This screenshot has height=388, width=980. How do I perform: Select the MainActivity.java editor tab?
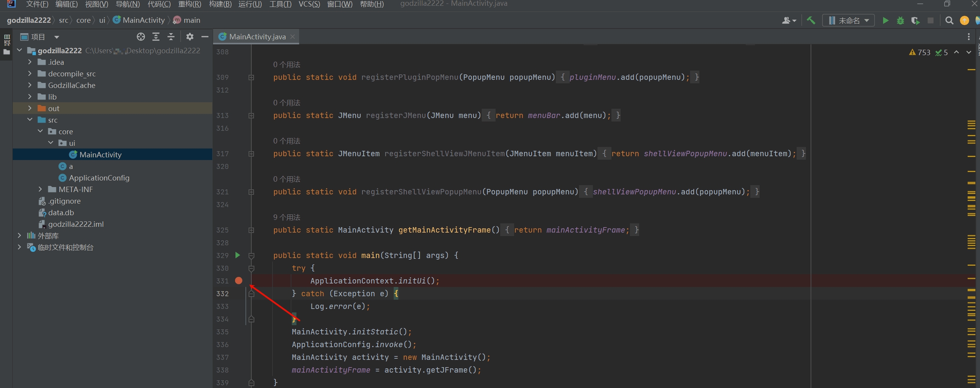point(257,37)
